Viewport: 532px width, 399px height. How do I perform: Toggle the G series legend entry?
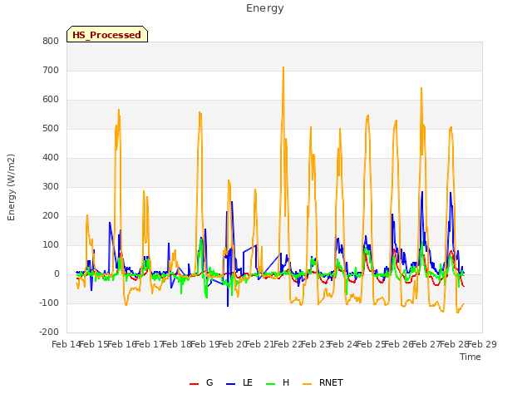pos(201,382)
